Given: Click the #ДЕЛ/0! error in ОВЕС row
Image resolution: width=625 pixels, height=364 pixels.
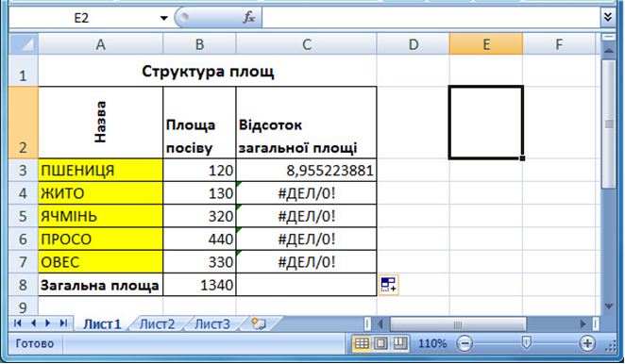Looking at the screenshot, I should (x=306, y=262).
